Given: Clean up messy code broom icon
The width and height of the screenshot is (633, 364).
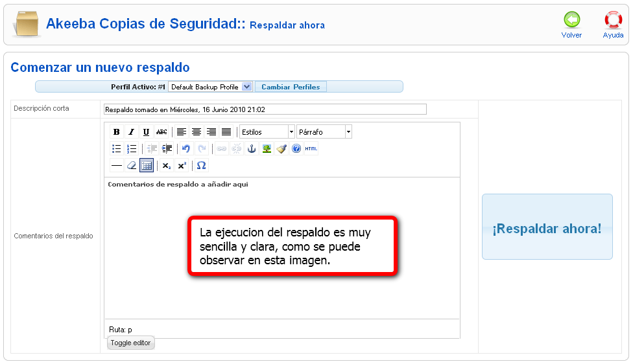Looking at the screenshot, I should click(x=281, y=149).
